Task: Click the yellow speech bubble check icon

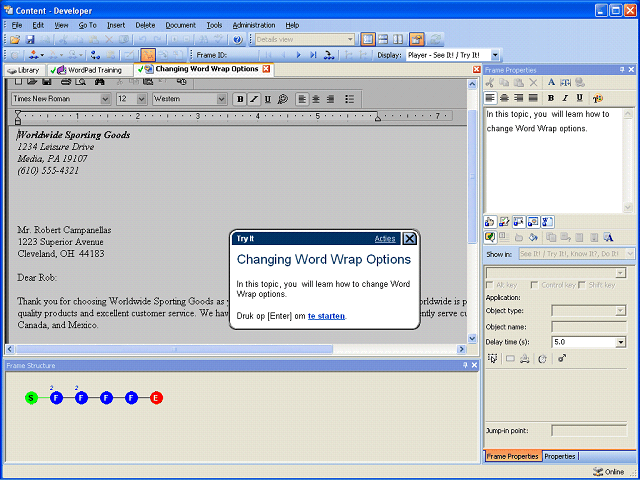Action: click(490, 237)
